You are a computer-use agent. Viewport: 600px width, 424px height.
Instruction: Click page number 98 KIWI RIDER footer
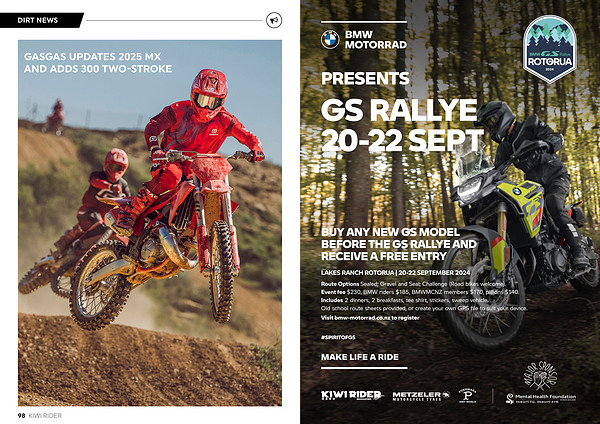click(x=40, y=415)
